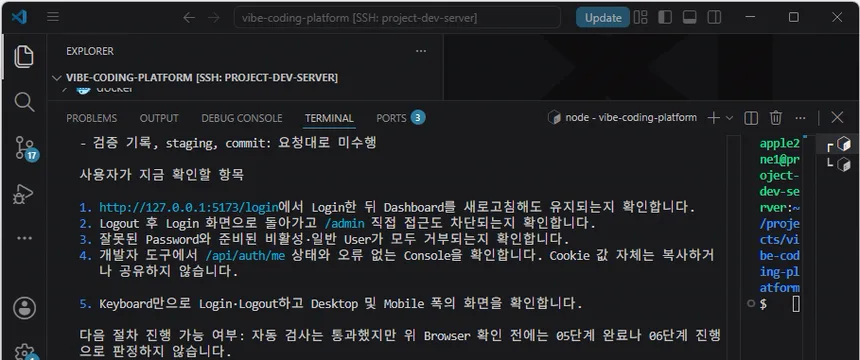
Task: Select the first terminal in split list
Action: 839,144
